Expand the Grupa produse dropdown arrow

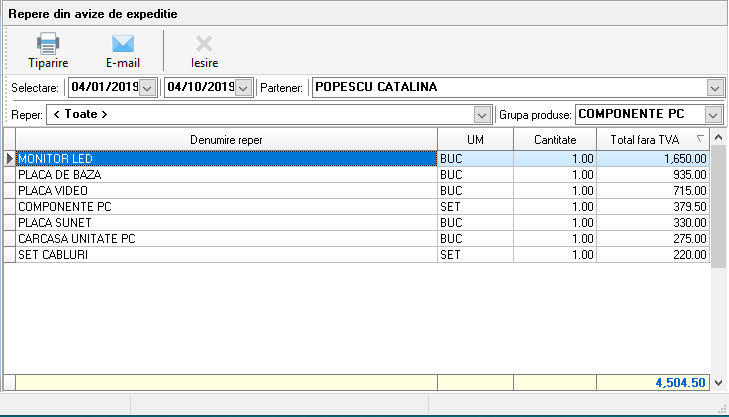point(713,115)
